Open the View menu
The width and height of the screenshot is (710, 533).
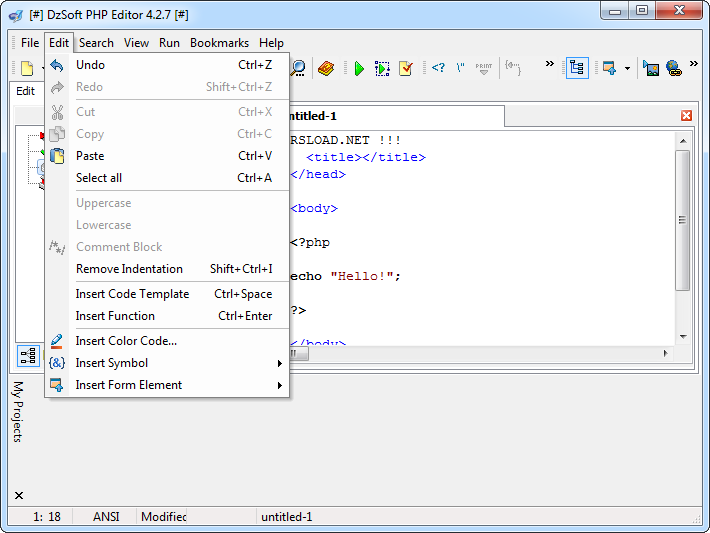136,43
